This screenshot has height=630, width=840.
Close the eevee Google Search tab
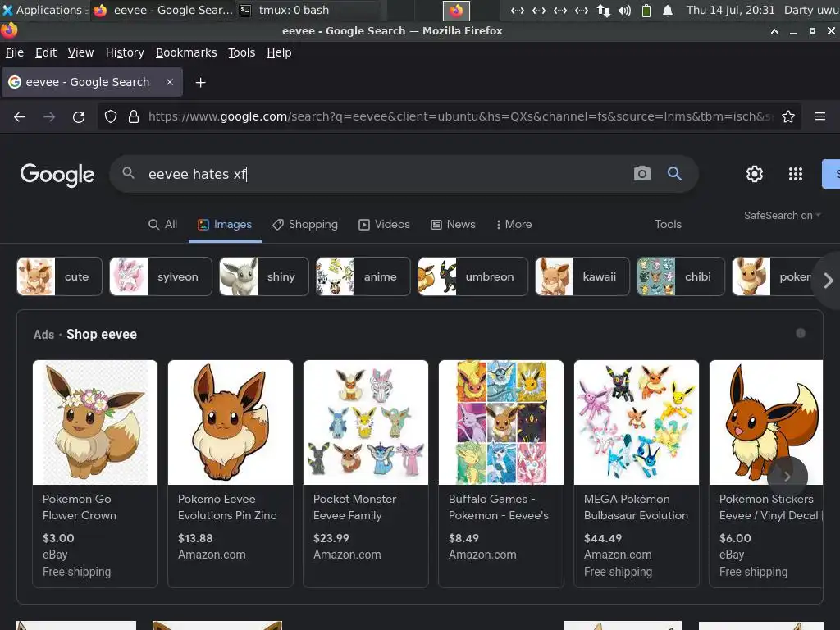pos(169,82)
